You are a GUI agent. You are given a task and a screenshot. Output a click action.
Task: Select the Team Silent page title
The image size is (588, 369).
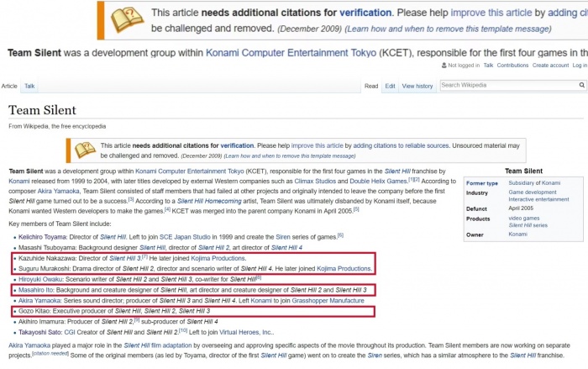(x=42, y=110)
